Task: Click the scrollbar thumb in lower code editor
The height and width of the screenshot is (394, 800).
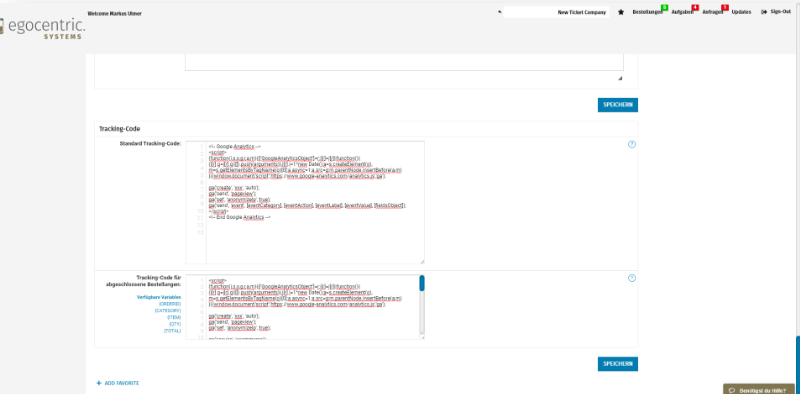Action: click(422, 283)
